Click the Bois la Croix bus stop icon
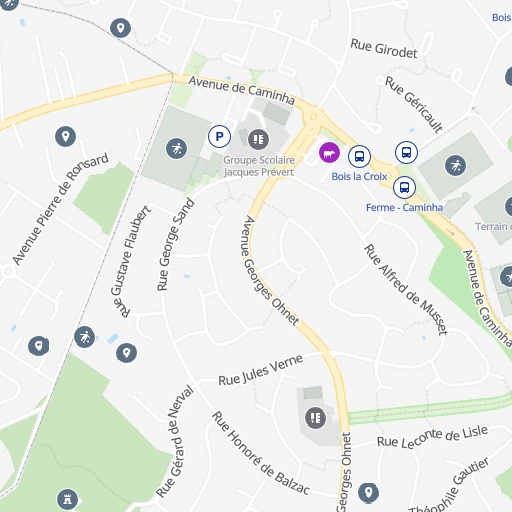This screenshot has width=512, height=512. [359, 156]
